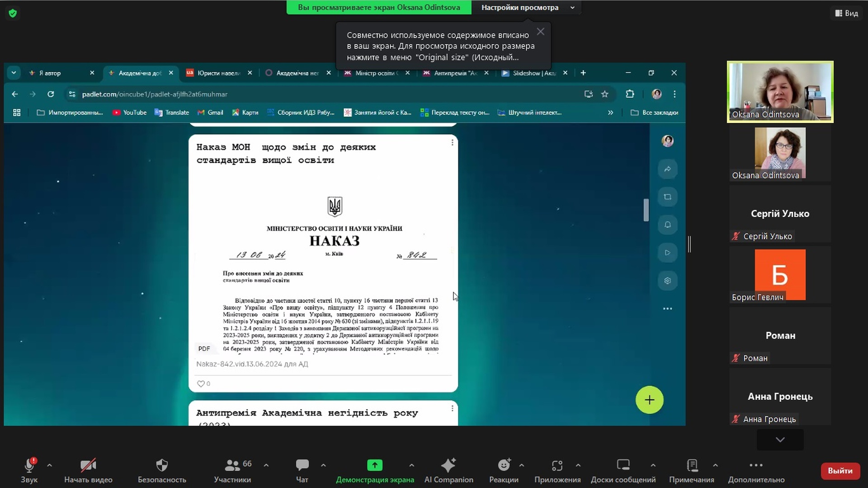
Task: Select the Сергій Улько participant tile
Action: coord(780,214)
